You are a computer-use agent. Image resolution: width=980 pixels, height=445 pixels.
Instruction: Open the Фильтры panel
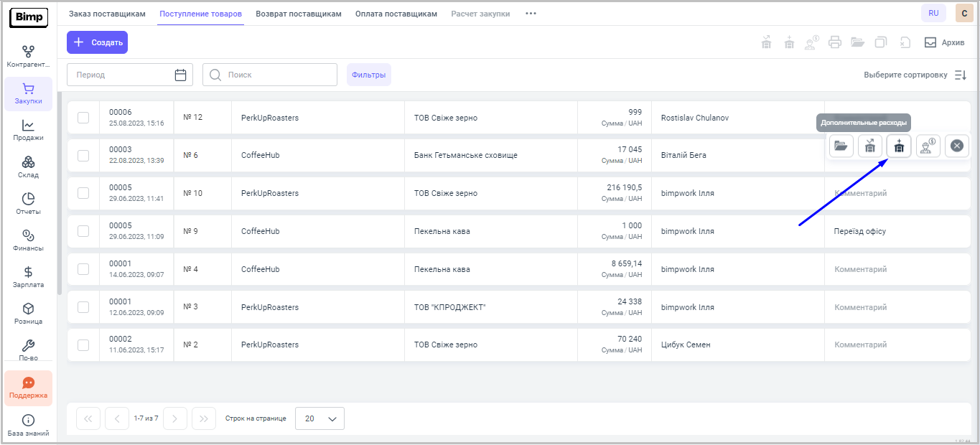tap(368, 75)
